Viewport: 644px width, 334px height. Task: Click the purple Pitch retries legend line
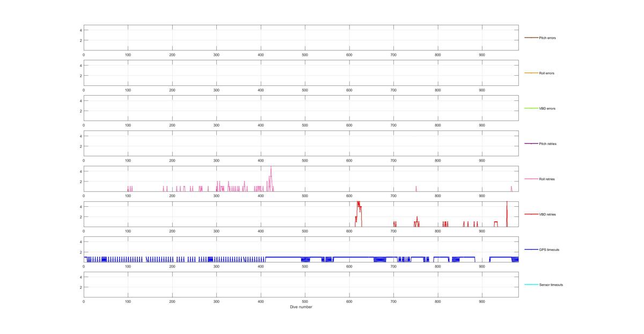[x=531, y=143]
